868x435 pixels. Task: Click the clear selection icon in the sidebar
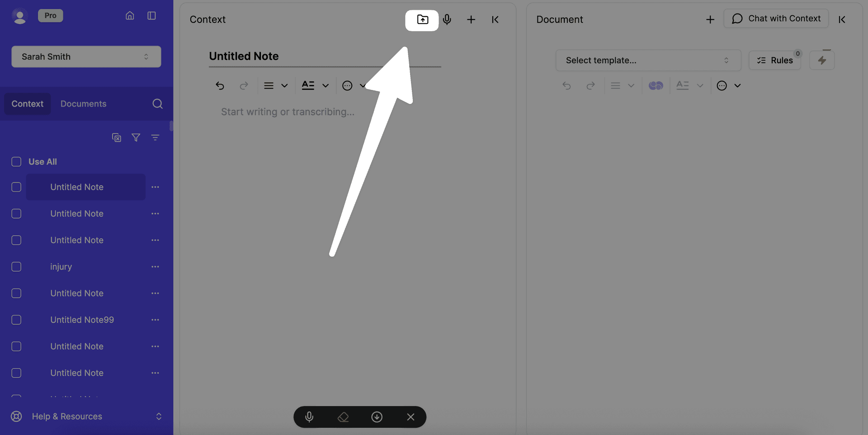(116, 137)
